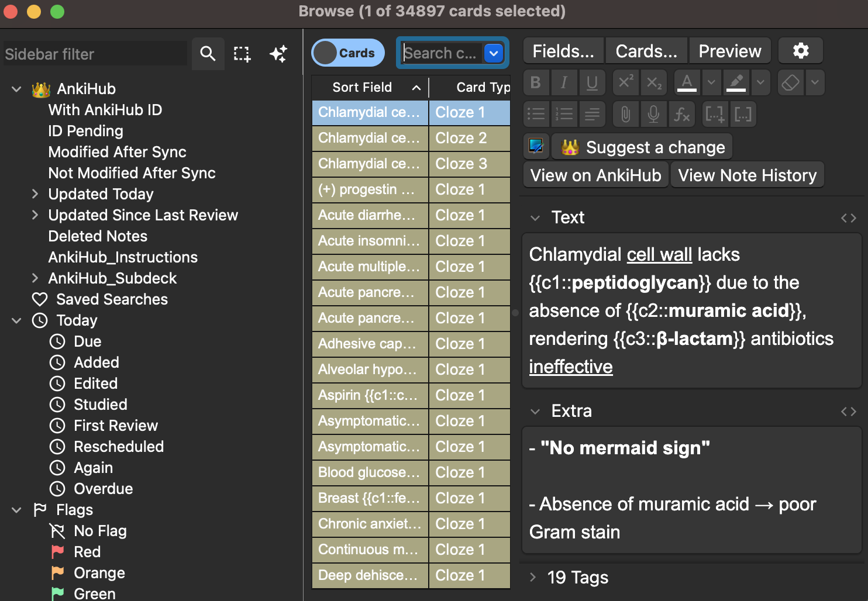Screen dimensions: 868x601
Task: Select the Saved Searches sidebar item
Action: click(x=112, y=299)
